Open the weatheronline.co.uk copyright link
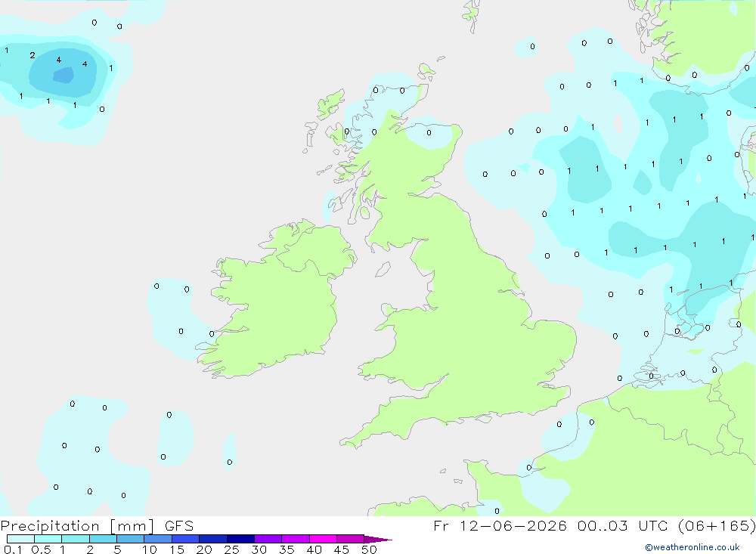The height and width of the screenshot is (554, 756). 692,547
